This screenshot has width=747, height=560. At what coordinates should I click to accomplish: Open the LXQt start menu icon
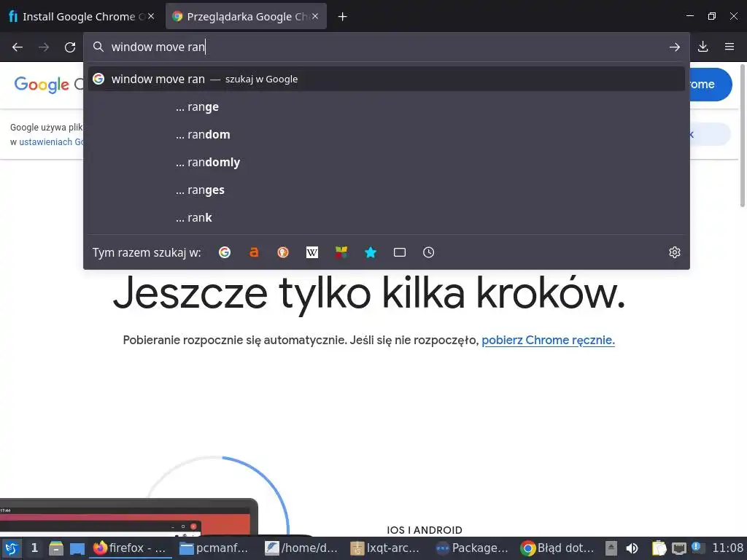click(12, 548)
